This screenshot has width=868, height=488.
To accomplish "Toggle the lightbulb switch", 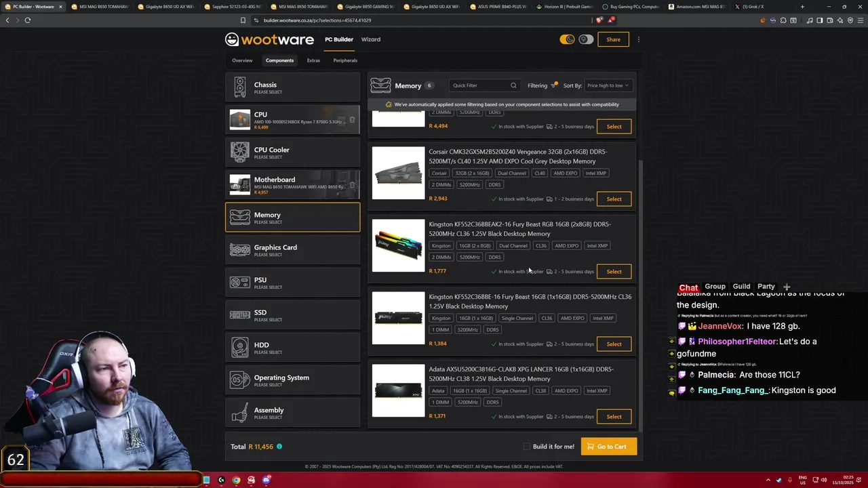I will [x=586, y=39].
